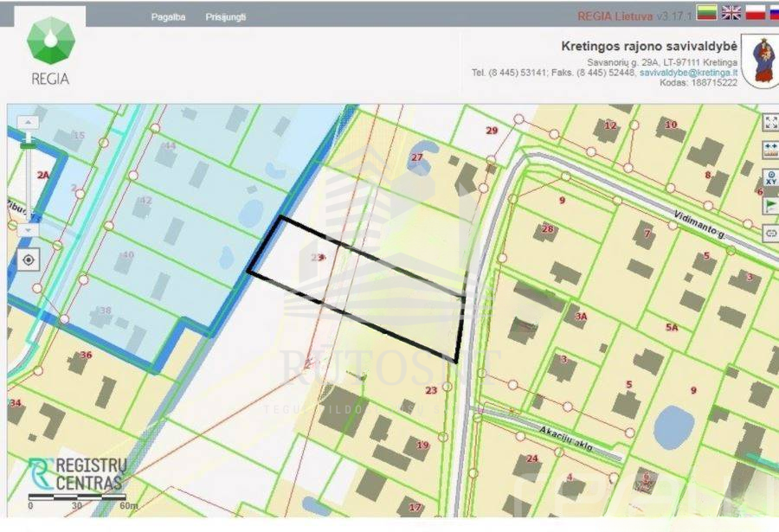Click parcel number 23 near the road
This screenshot has height=532, width=779.
point(431,390)
